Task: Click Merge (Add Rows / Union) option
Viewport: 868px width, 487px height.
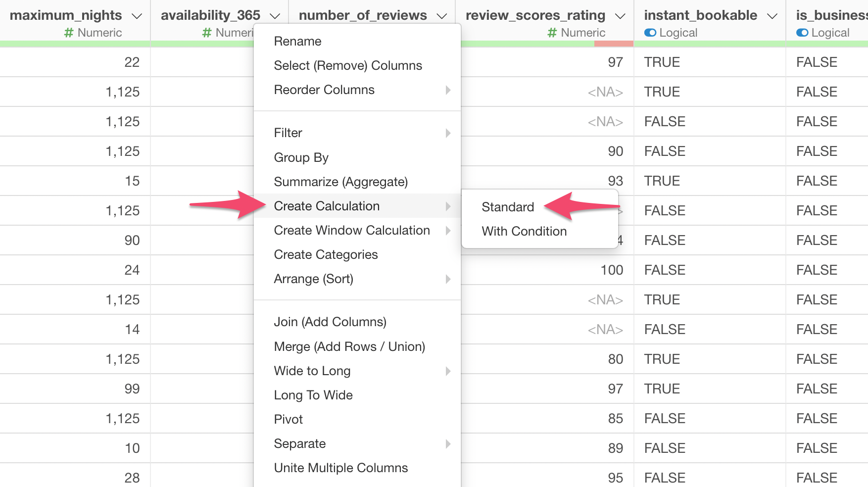Action: point(349,346)
